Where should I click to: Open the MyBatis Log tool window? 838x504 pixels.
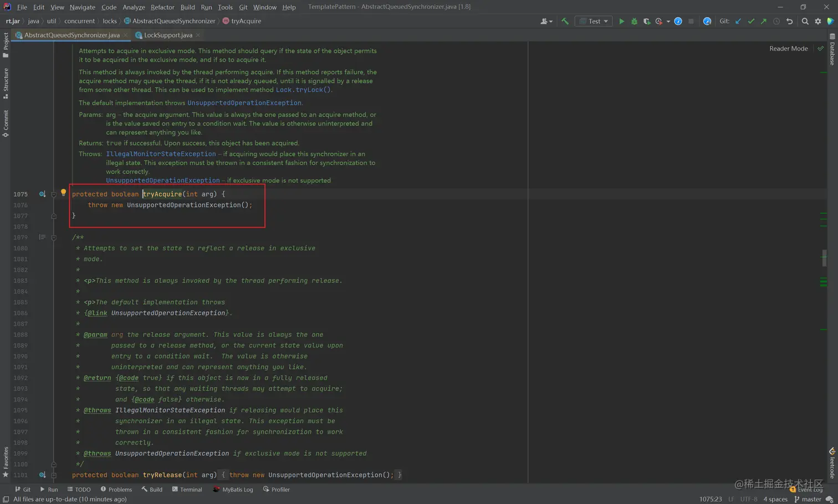[233, 490]
